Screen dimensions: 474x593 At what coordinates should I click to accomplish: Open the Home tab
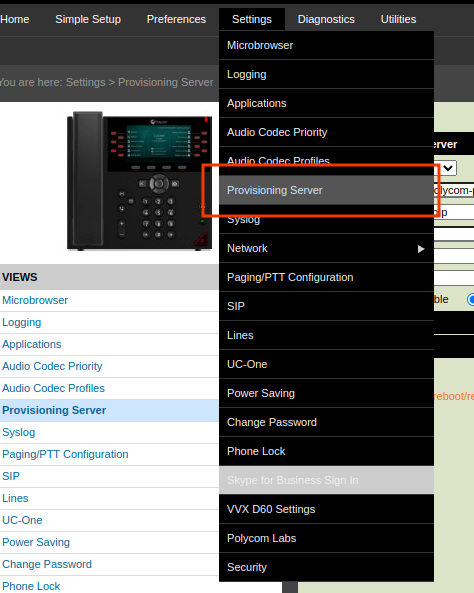click(14, 19)
